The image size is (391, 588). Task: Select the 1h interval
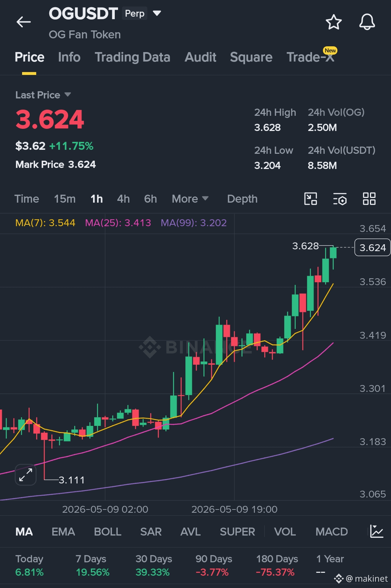click(x=97, y=199)
